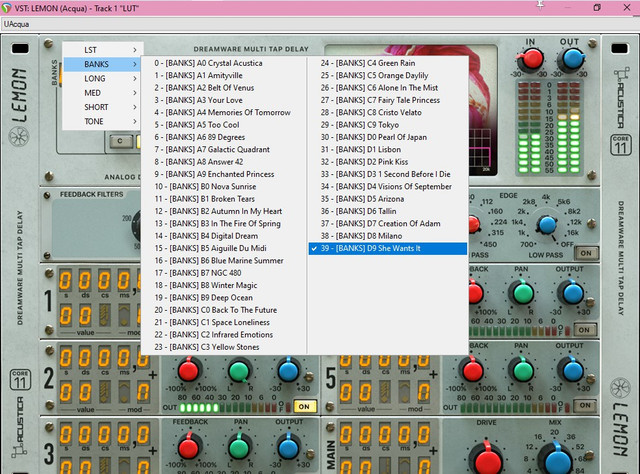Choose preset B9 Deep Ocean
Screen dimensions: 640x474
[x=223, y=298]
